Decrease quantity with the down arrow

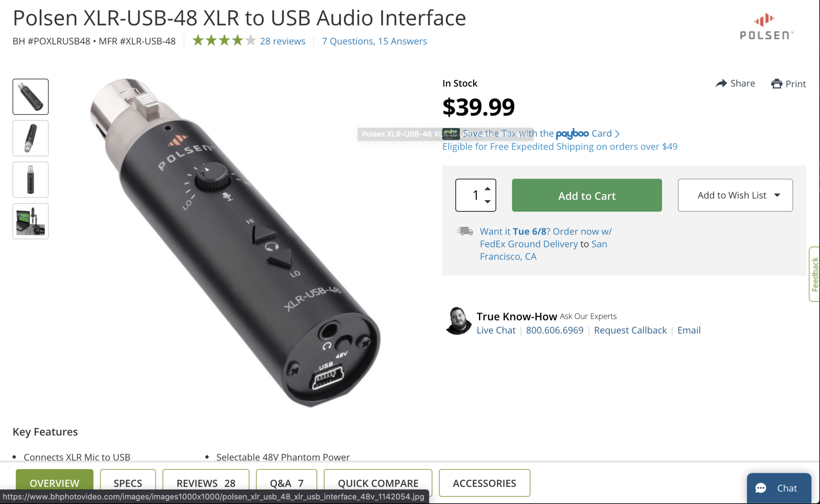487,202
